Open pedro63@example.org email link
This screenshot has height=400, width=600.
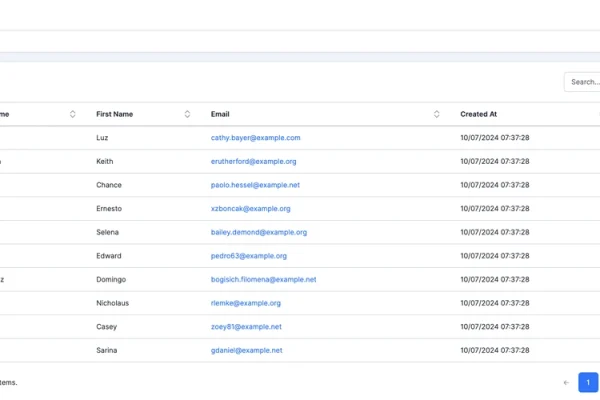pyautogui.click(x=249, y=256)
